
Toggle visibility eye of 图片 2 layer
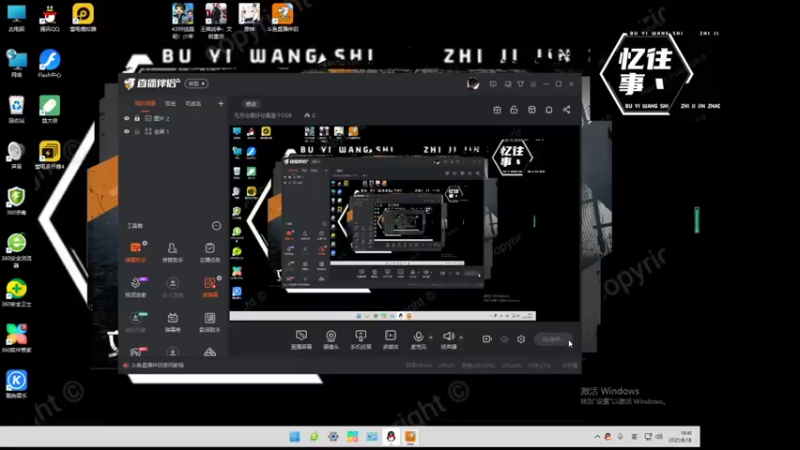click(127, 118)
